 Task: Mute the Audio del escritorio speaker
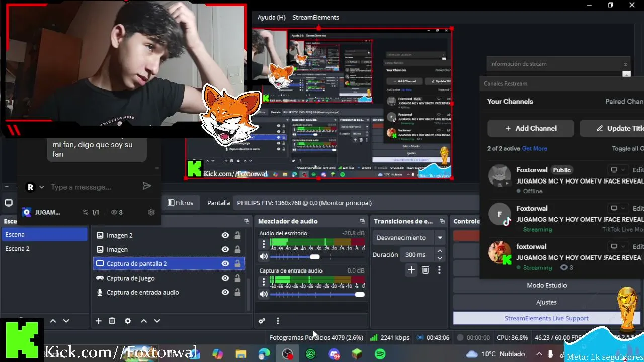click(264, 257)
